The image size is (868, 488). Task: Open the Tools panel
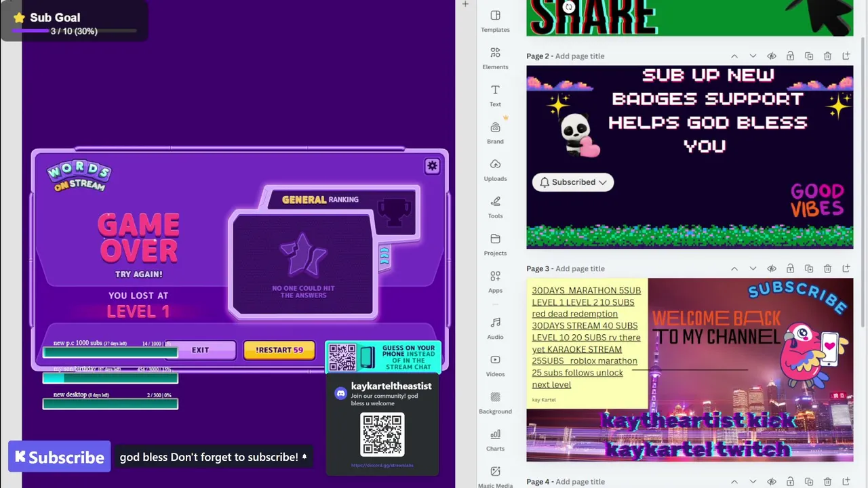[x=495, y=207]
